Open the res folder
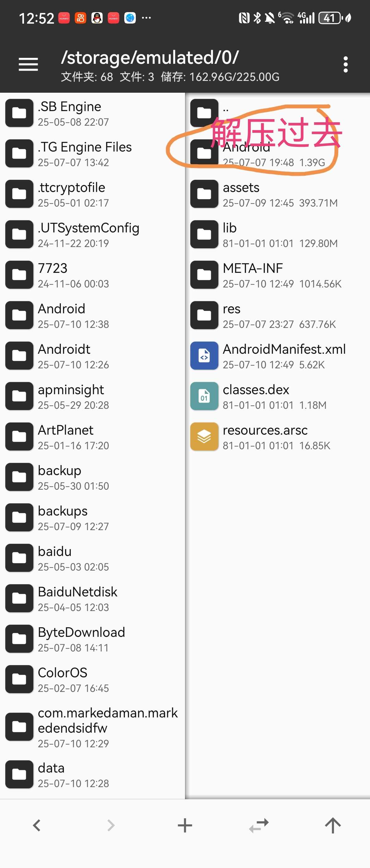The height and width of the screenshot is (868, 370). (277, 315)
